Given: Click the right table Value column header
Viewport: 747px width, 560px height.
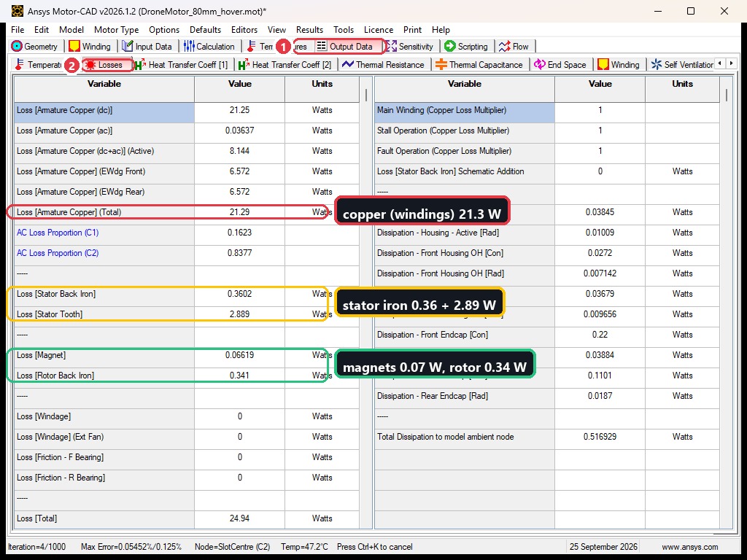Looking at the screenshot, I should pyautogui.click(x=600, y=89).
